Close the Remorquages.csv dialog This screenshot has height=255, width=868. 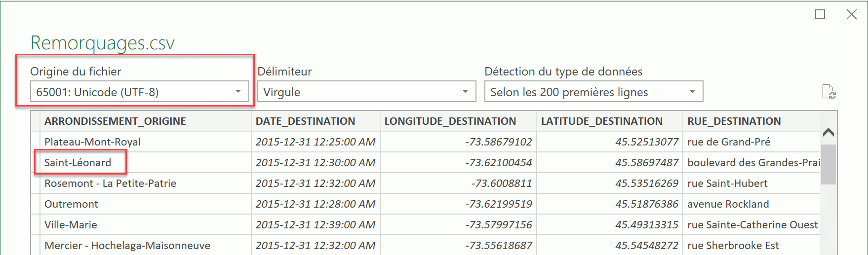coord(852,15)
